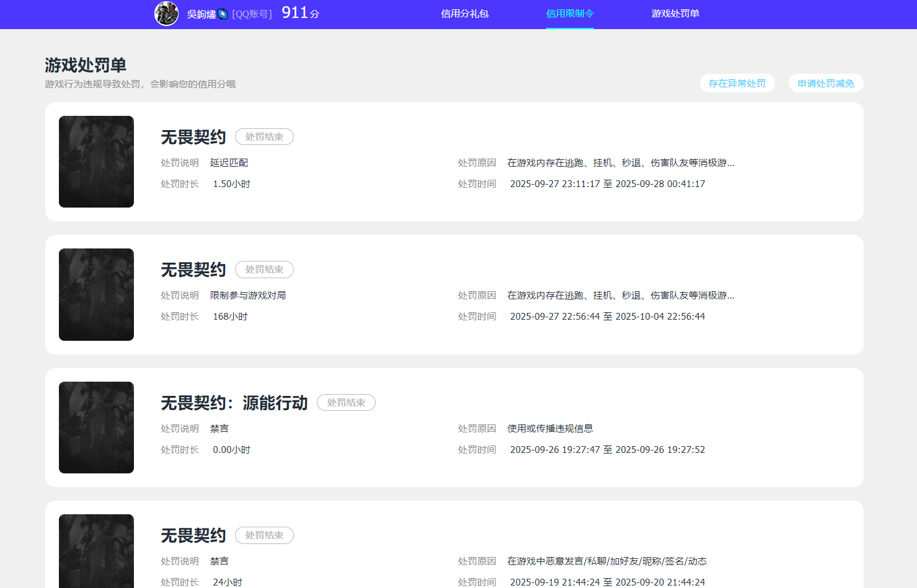Image resolution: width=917 pixels, height=588 pixels.
Task: Click the 禁言 text on the 源能行动 card
Action: pos(219,428)
